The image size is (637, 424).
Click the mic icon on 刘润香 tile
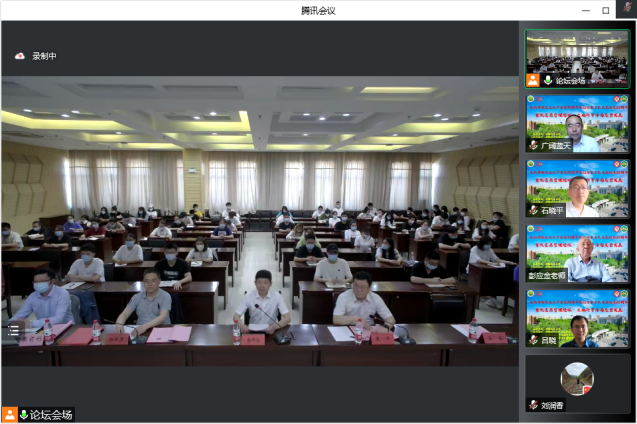[534, 405]
